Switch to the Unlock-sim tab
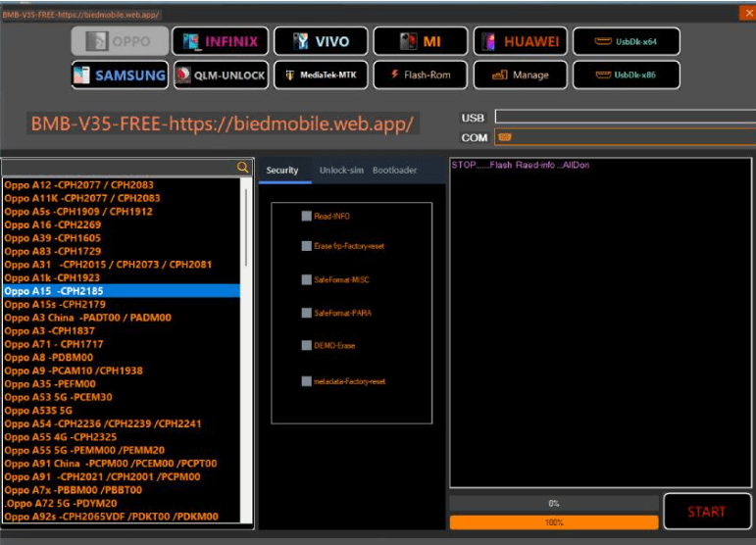756x545 pixels. (x=341, y=171)
